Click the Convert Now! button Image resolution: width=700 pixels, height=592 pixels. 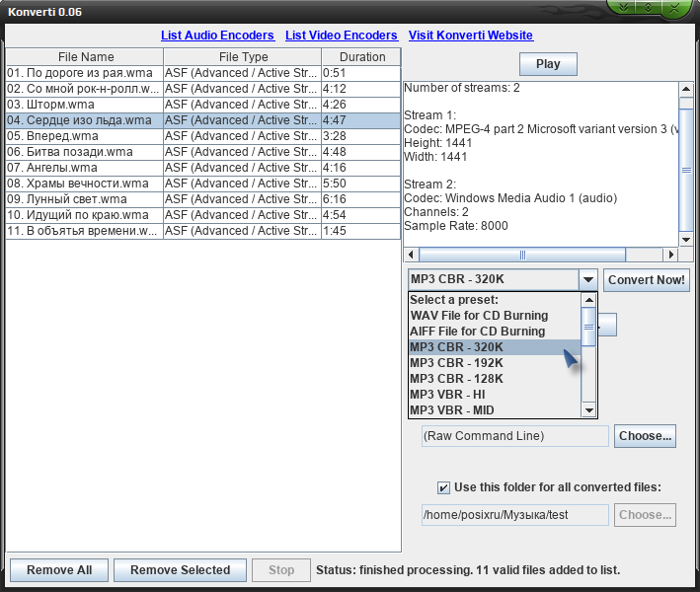[x=646, y=280]
